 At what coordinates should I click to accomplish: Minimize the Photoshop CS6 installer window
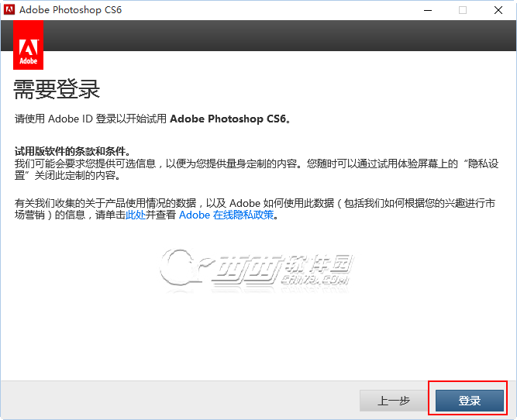pos(428,10)
